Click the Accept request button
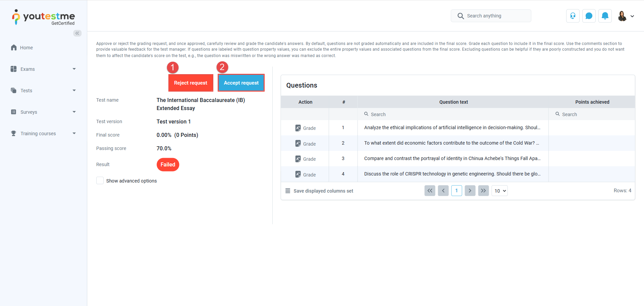The width and height of the screenshot is (644, 306). (x=241, y=83)
